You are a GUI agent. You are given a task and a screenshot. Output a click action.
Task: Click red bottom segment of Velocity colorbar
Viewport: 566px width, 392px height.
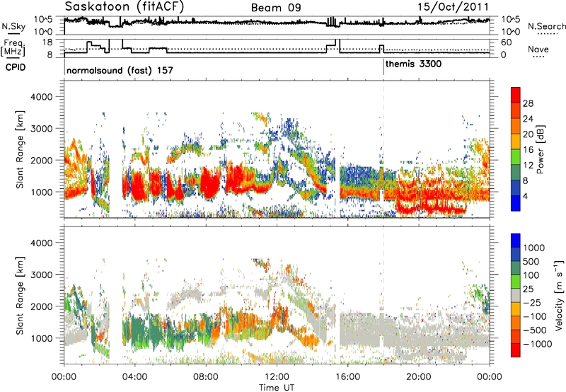pyautogui.click(x=516, y=350)
